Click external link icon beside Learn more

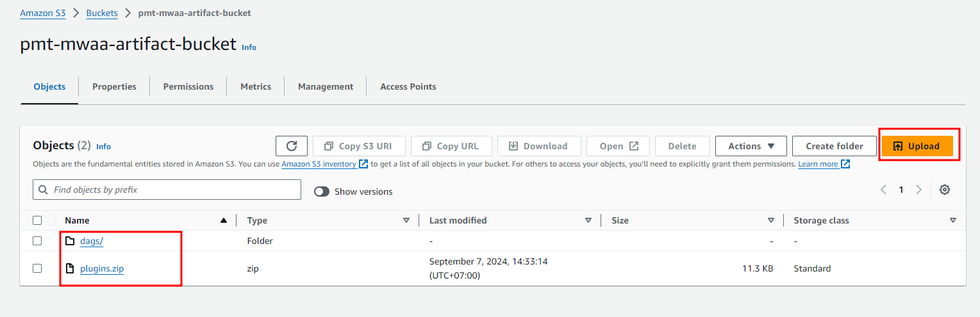845,164
